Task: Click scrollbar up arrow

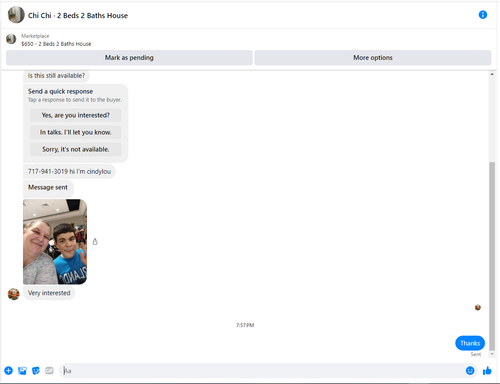Action: (x=492, y=74)
